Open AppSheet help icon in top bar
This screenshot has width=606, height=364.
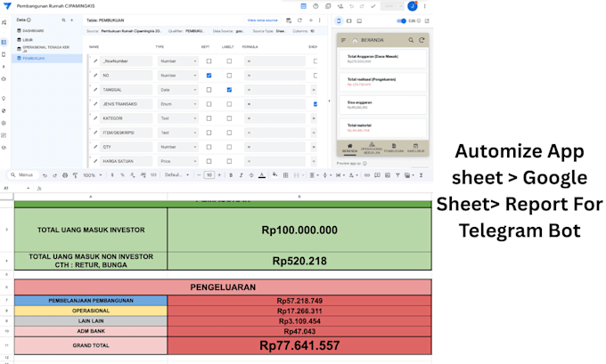[x=315, y=6]
